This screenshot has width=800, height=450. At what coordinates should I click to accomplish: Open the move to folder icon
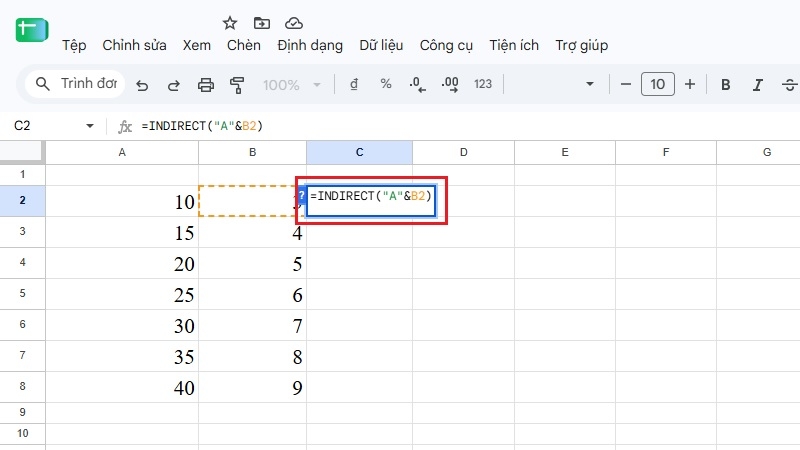[x=262, y=23]
